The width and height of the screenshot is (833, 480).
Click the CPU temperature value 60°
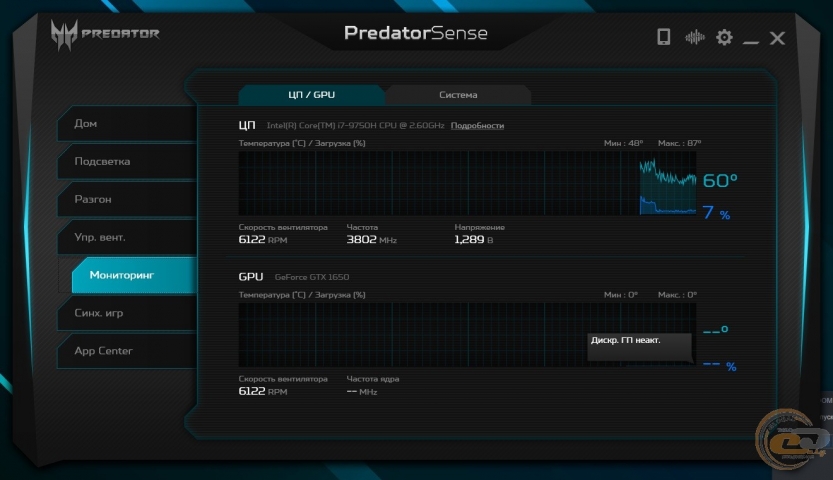[720, 181]
